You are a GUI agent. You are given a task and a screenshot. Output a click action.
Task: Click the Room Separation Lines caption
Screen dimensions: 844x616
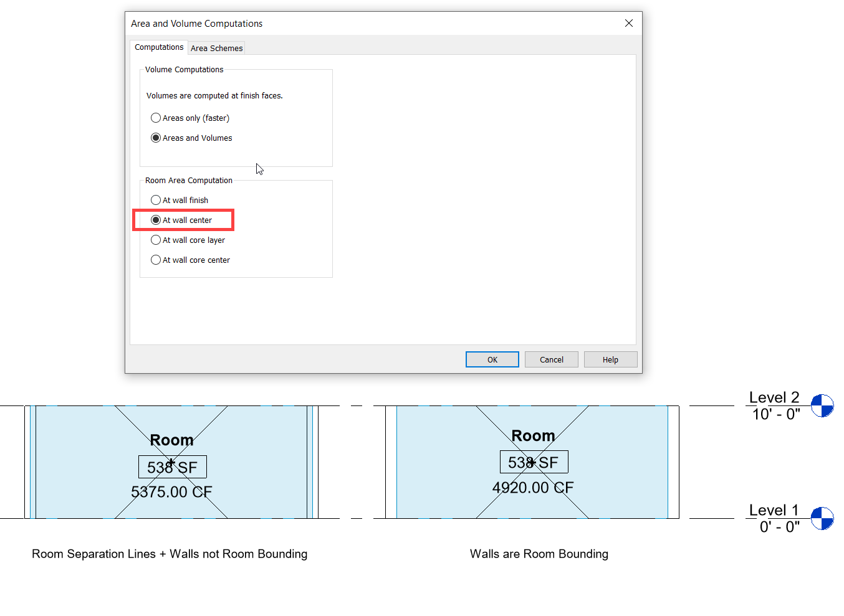tap(170, 554)
